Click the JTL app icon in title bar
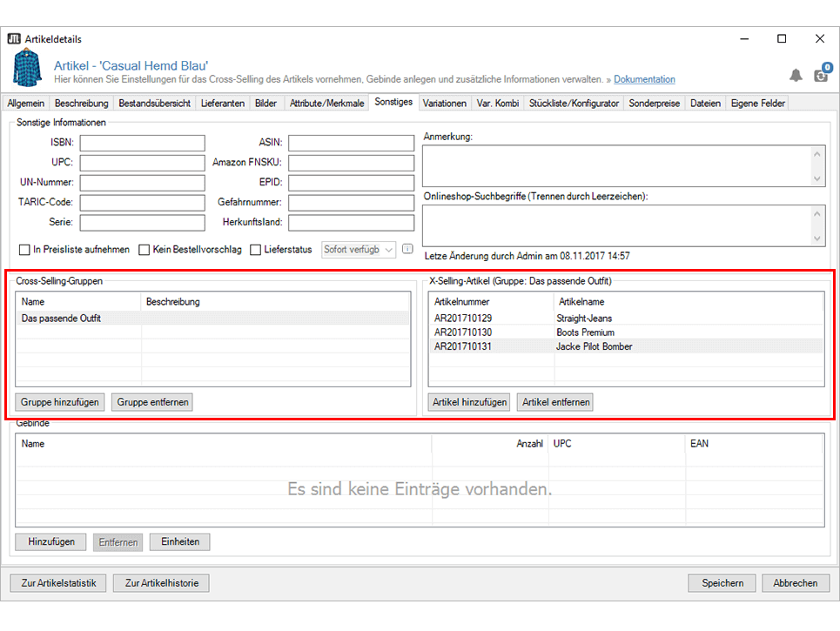 [x=14, y=39]
